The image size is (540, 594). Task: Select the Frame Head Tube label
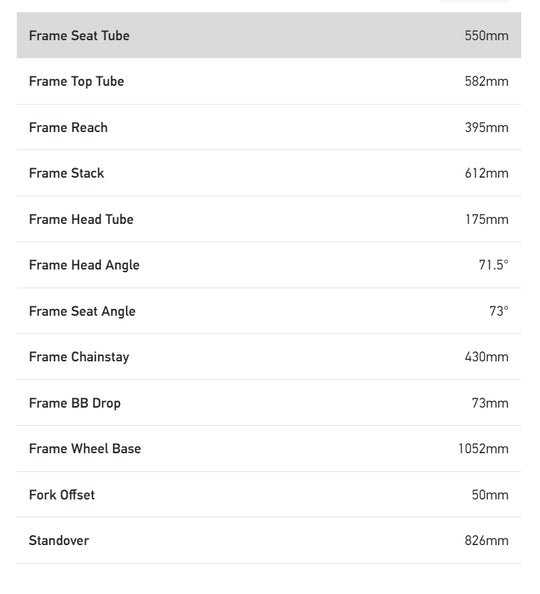click(x=81, y=219)
